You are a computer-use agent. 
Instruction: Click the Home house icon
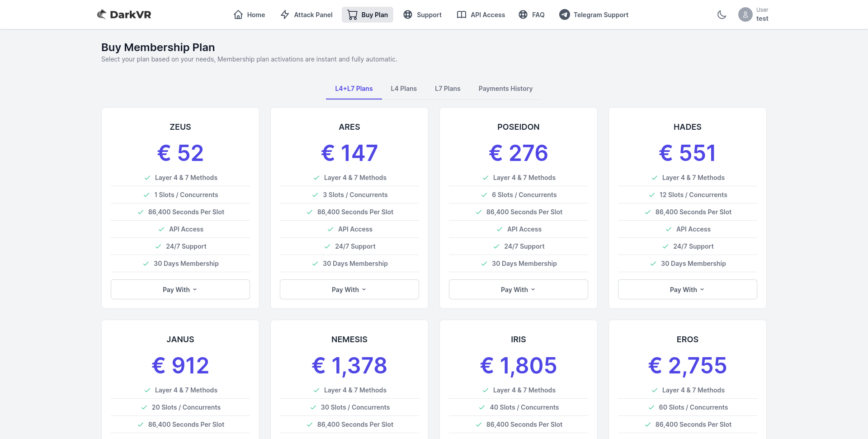(x=238, y=14)
